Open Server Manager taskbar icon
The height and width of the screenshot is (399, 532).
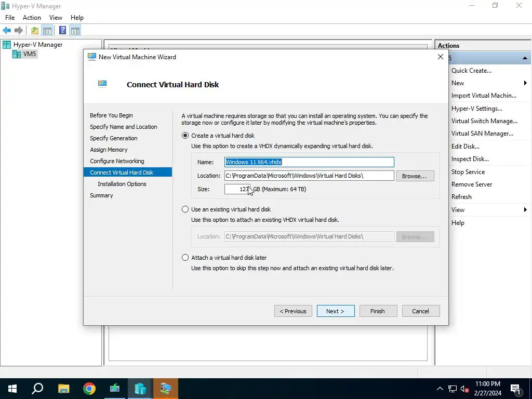coord(115,389)
